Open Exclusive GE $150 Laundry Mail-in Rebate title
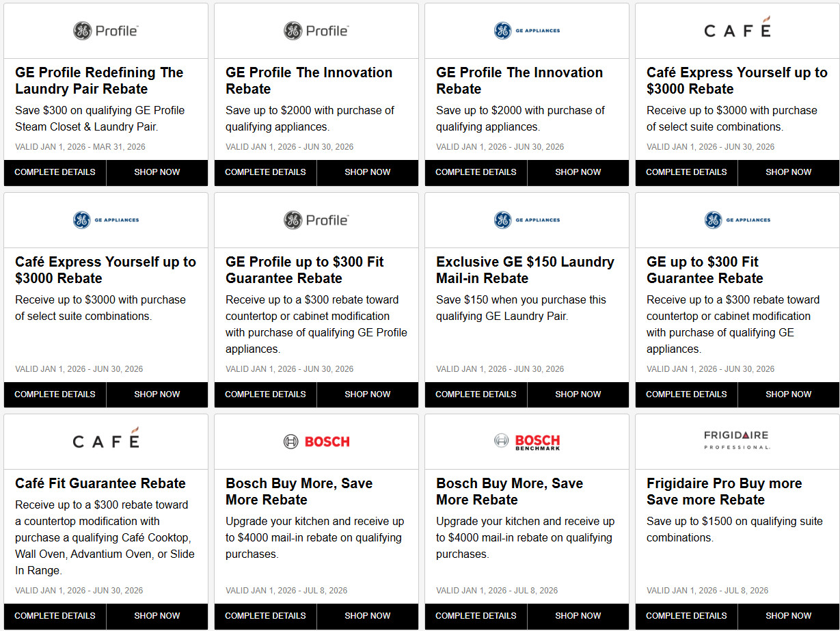This screenshot has height=631, width=840. pos(525,270)
